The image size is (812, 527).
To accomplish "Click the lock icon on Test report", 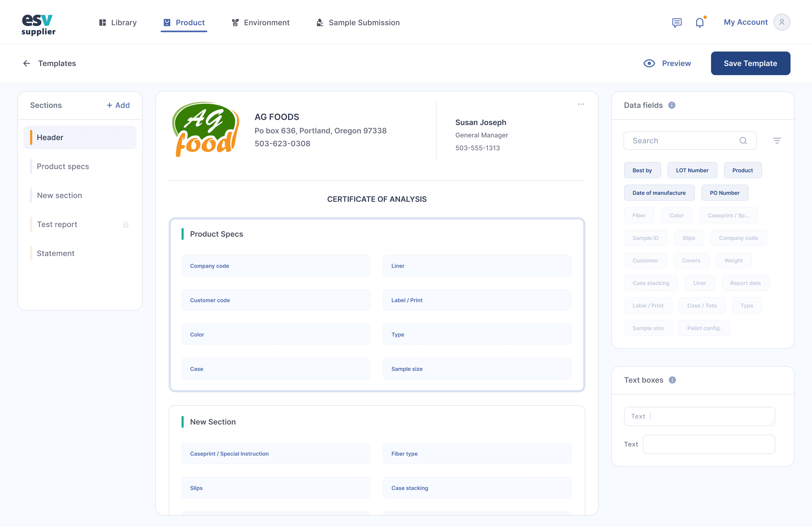I will [126, 224].
